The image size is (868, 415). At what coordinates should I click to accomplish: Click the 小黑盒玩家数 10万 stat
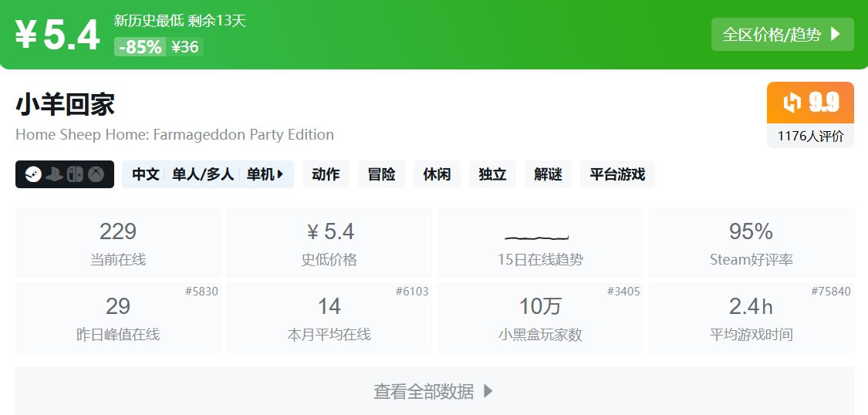pyautogui.click(x=540, y=318)
